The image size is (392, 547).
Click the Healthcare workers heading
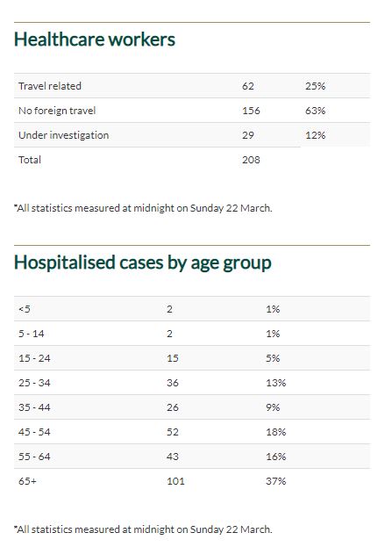95,39
